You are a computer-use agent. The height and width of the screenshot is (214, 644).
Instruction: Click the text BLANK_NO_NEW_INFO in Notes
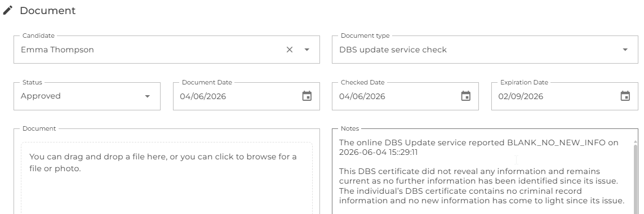[557, 143]
